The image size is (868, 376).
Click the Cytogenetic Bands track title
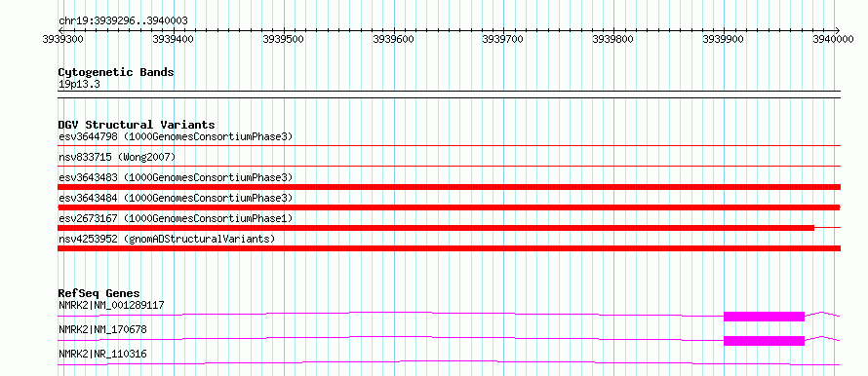point(116,72)
